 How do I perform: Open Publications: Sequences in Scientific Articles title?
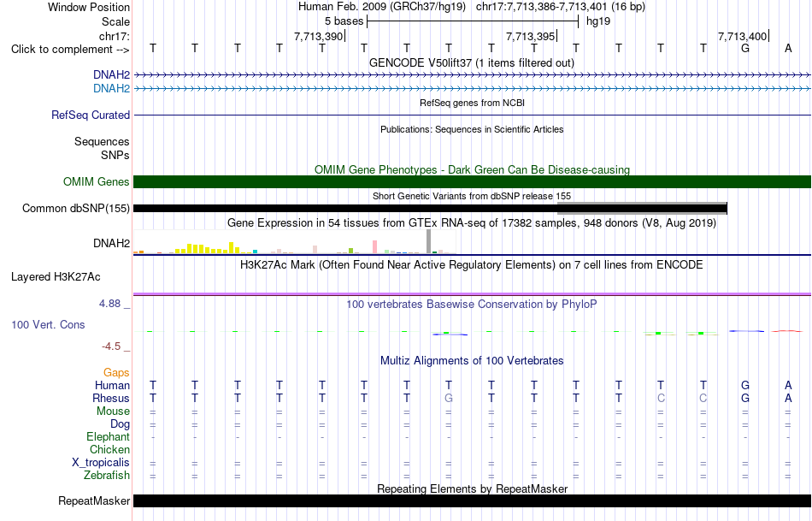click(472, 129)
